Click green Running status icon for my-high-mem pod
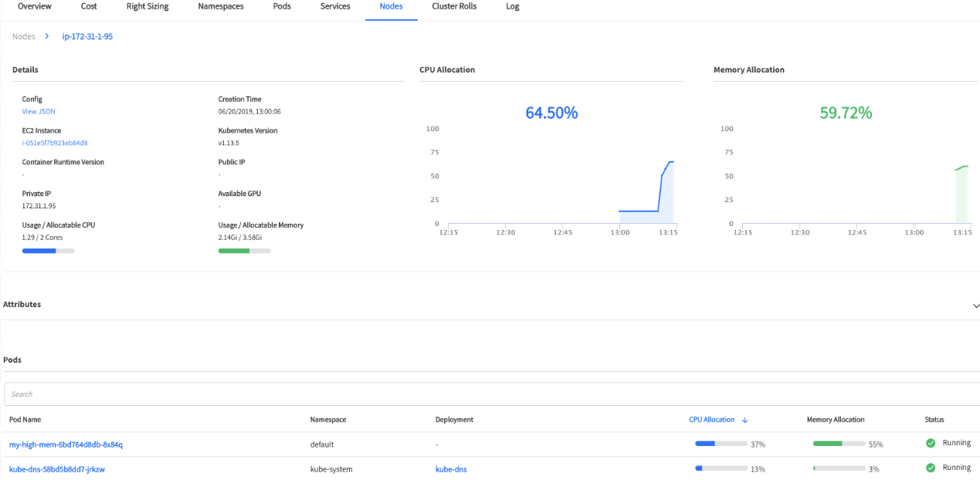Image resolution: width=980 pixels, height=480 pixels. 931,443
